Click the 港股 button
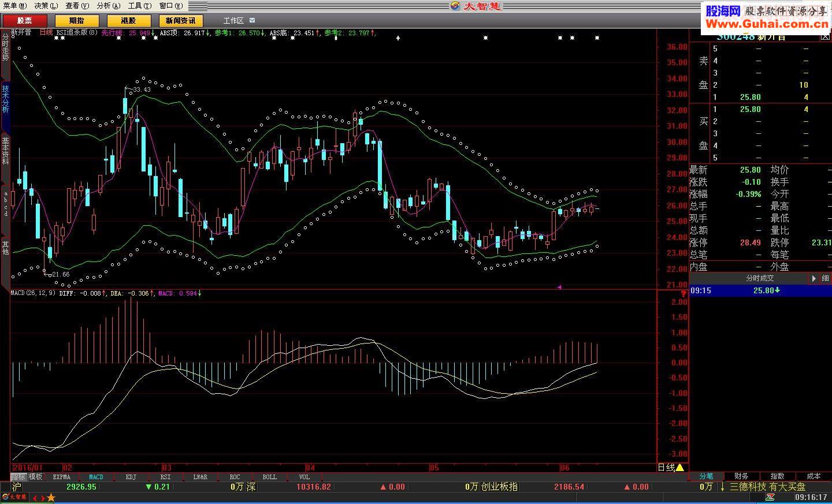Viewport: 832px width, 504px height. point(128,20)
